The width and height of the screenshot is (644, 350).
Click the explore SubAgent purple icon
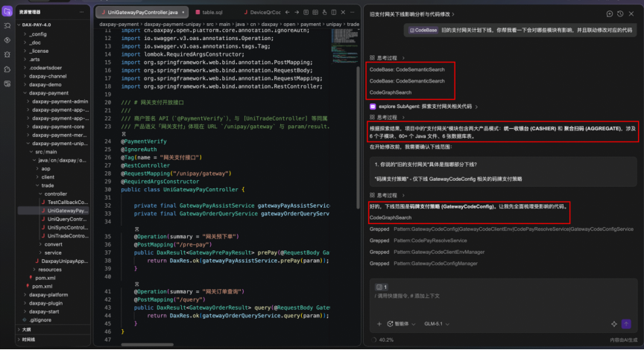click(373, 106)
